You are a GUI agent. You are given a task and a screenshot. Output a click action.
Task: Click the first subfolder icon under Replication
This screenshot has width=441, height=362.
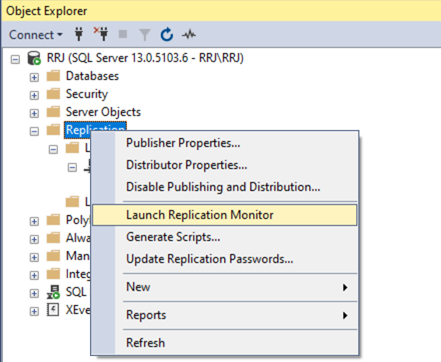72,148
